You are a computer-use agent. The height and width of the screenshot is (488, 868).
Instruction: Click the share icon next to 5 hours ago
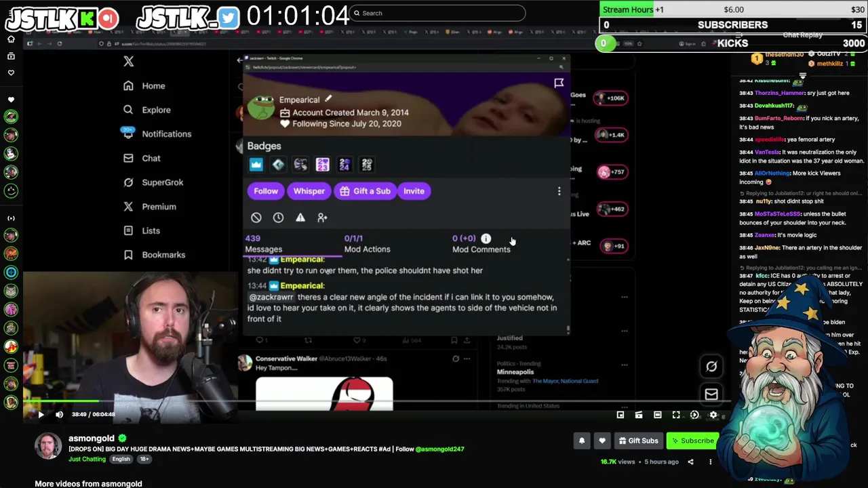(x=690, y=462)
